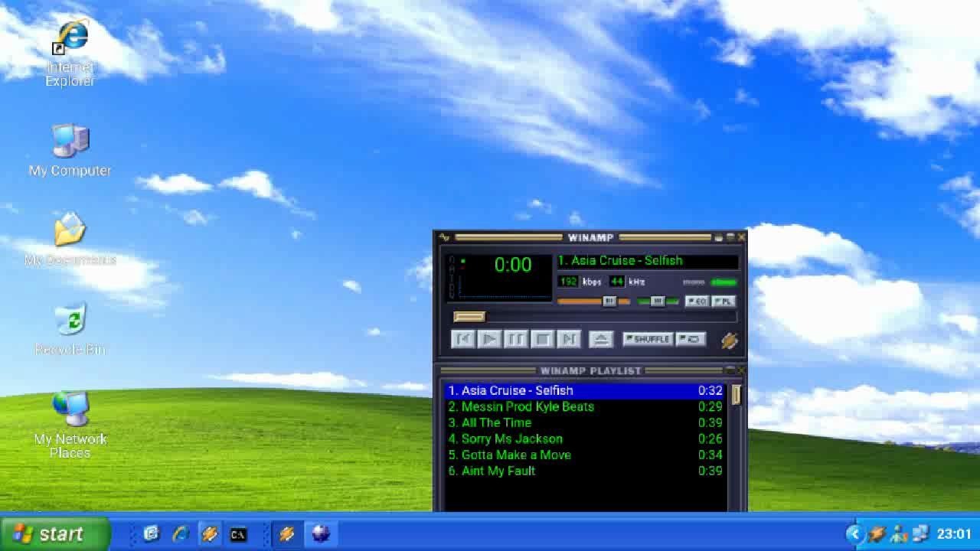The image size is (980, 551).
Task: Toggle windowshade mode on main Winamp window
Action: coord(730,237)
